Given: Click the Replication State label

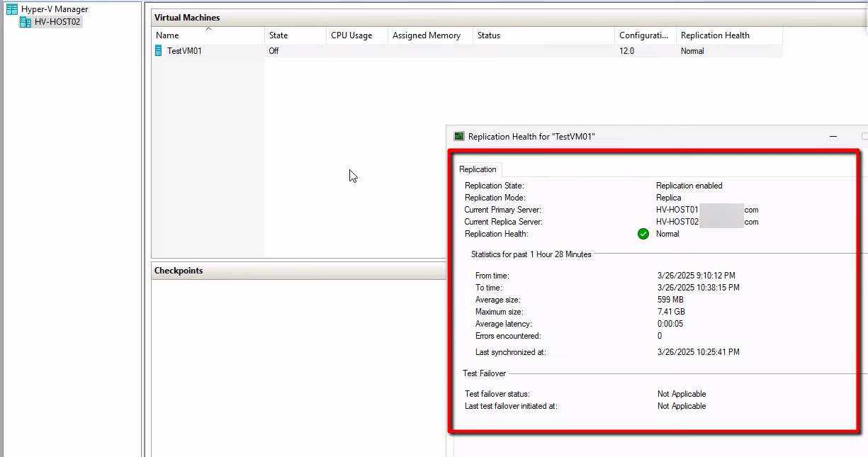Looking at the screenshot, I should coord(495,186).
